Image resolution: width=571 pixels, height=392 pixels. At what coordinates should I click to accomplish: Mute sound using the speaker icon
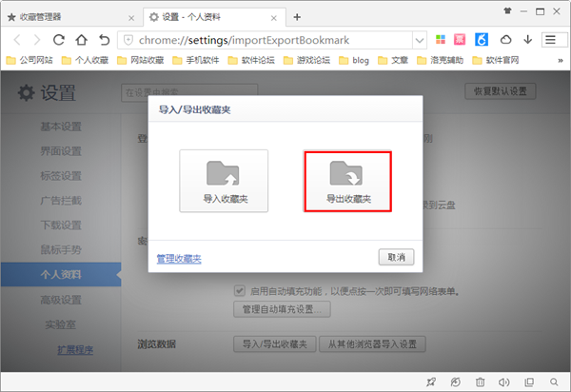[x=504, y=382]
